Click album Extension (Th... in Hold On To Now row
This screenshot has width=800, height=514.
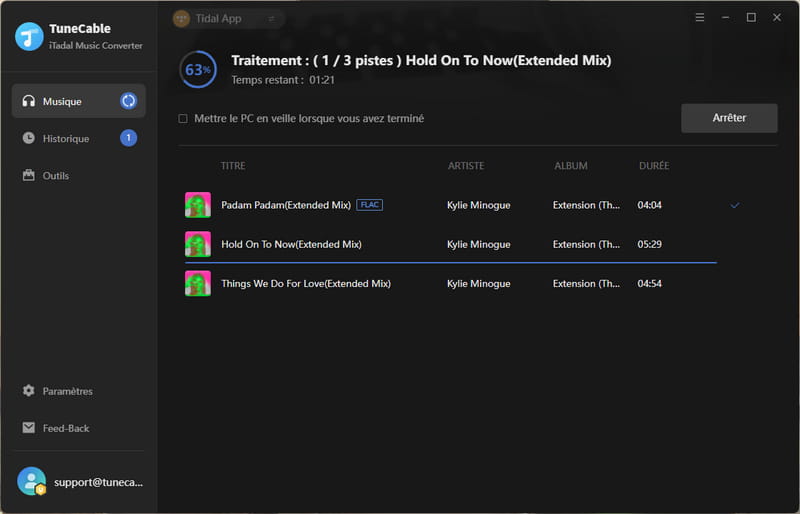pos(586,244)
